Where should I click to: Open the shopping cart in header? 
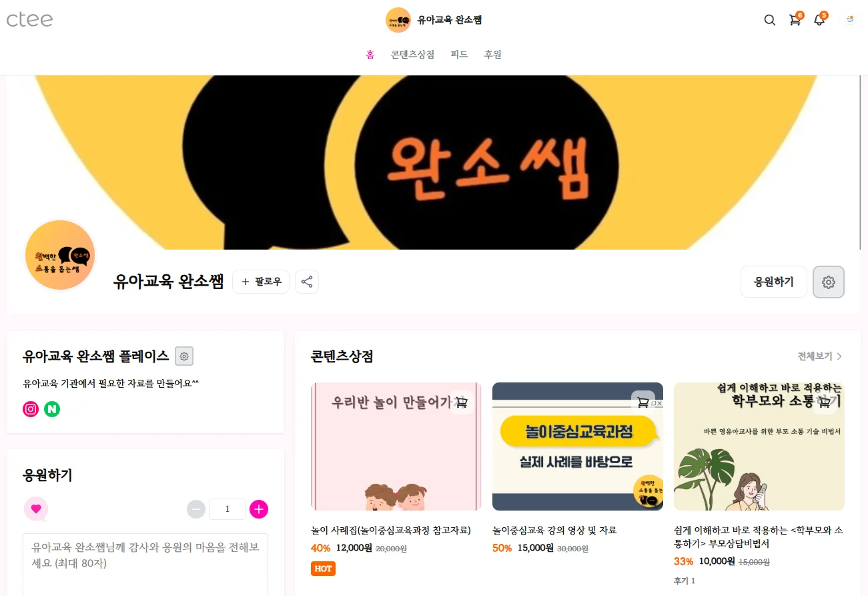(795, 20)
